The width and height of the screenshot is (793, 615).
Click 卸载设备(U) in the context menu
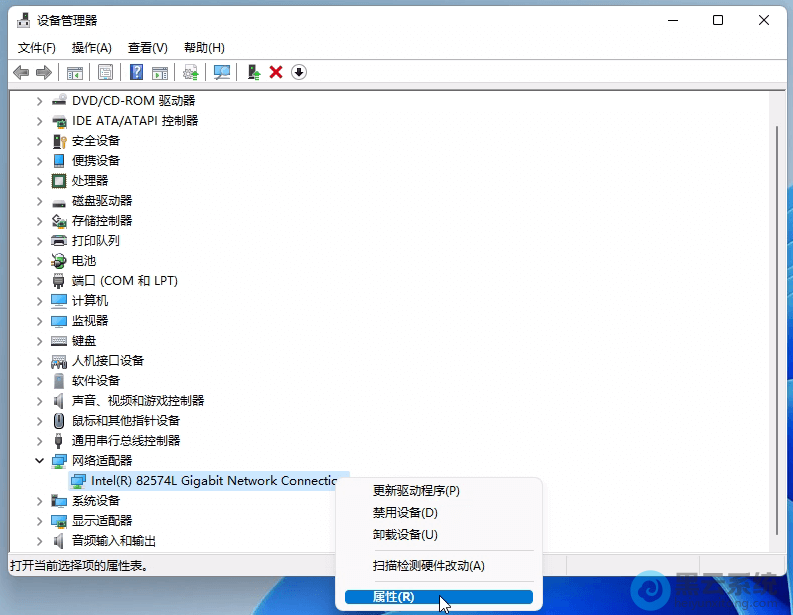[x=405, y=535]
